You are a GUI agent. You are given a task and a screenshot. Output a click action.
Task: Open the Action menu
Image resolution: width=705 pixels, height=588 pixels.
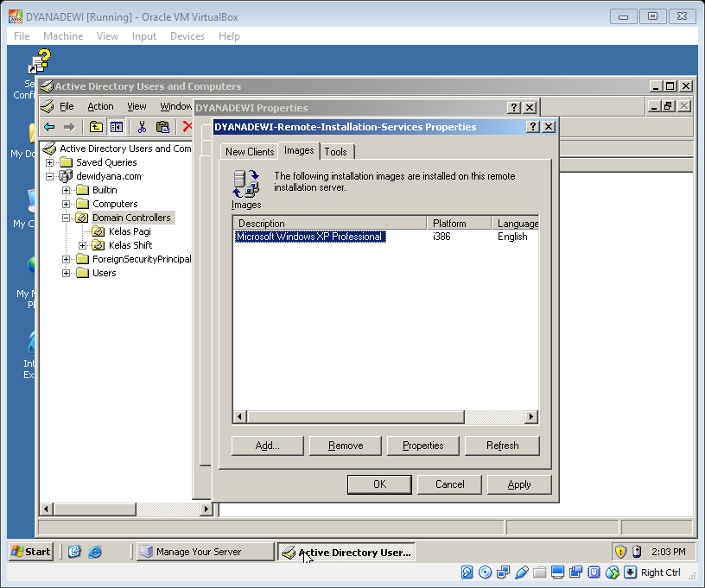tap(100, 106)
